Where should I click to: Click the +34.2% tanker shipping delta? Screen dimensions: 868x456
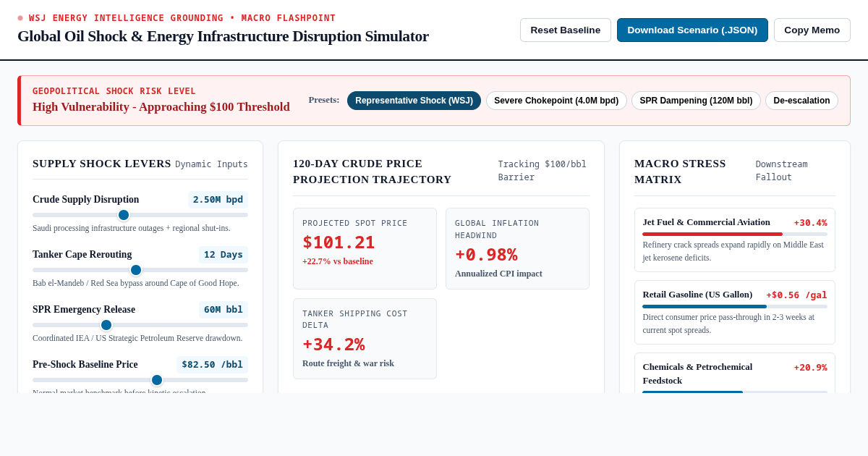tap(333, 345)
